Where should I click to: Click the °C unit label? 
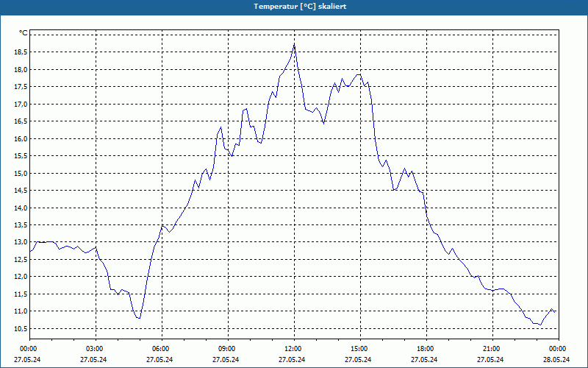pyautogui.click(x=24, y=33)
